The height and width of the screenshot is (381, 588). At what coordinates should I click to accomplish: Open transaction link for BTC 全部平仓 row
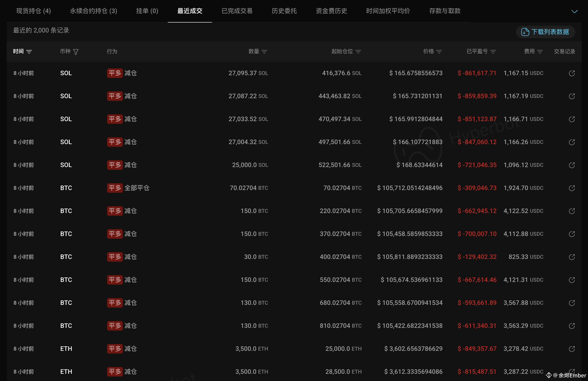571,188
